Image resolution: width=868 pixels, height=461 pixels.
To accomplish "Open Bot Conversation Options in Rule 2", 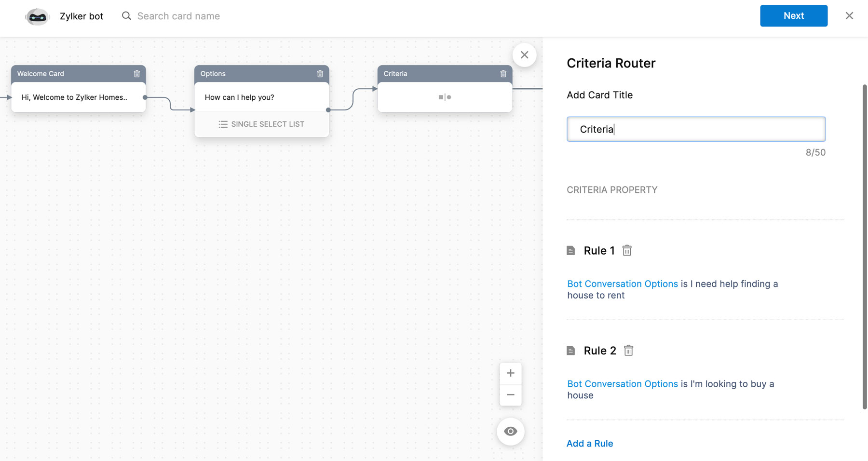I will click(x=623, y=384).
